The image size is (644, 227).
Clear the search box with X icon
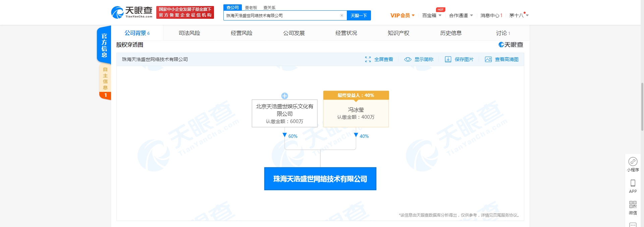coord(341,15)
